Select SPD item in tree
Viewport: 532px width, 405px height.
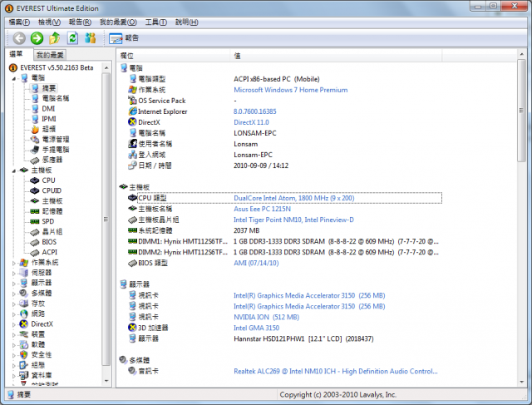click(x=48, y=221)
